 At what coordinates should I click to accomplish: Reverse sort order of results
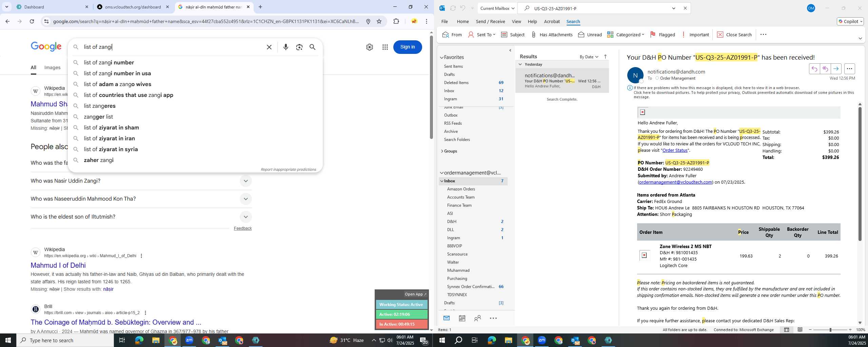coord(605,57)
